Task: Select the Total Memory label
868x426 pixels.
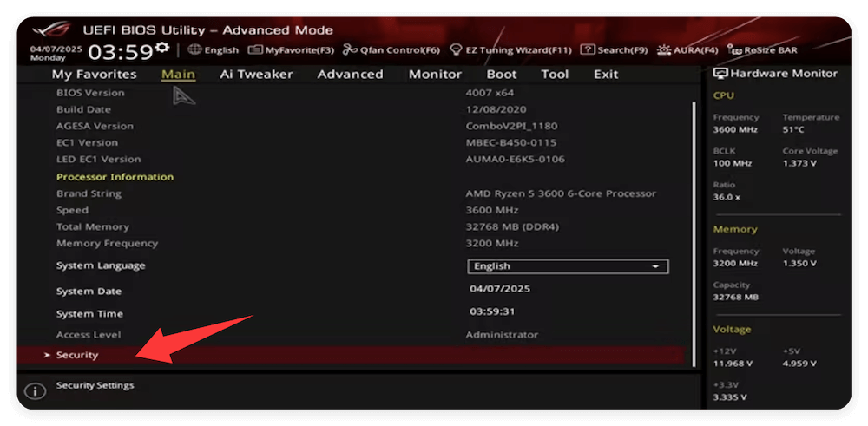Action: (93, 226)
